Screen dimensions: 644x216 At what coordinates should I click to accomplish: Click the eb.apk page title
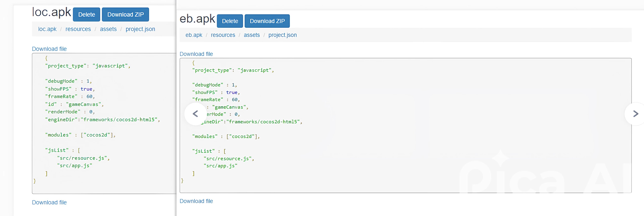coord(197,19)
